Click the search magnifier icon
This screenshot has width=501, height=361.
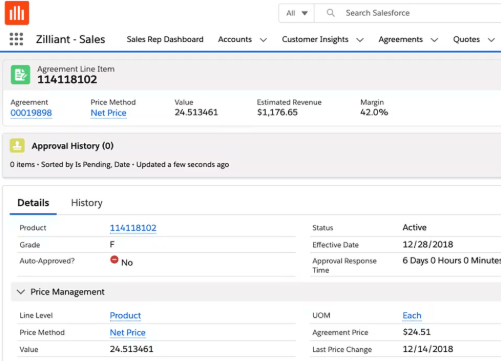[330, 13]
